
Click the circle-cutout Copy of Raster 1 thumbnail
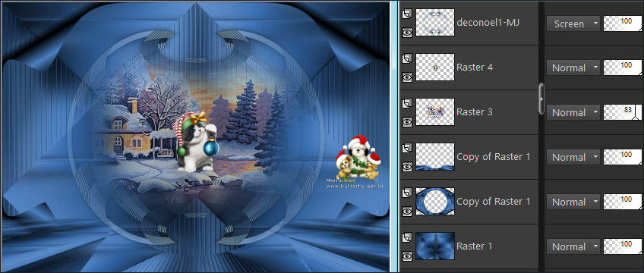click(435, 201)
